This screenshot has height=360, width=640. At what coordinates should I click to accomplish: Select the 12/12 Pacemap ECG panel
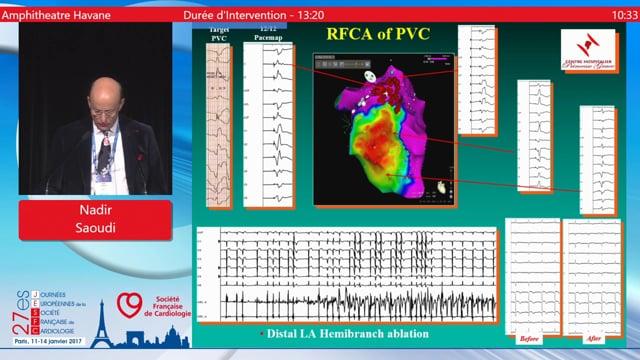click(x=268, y=124)
